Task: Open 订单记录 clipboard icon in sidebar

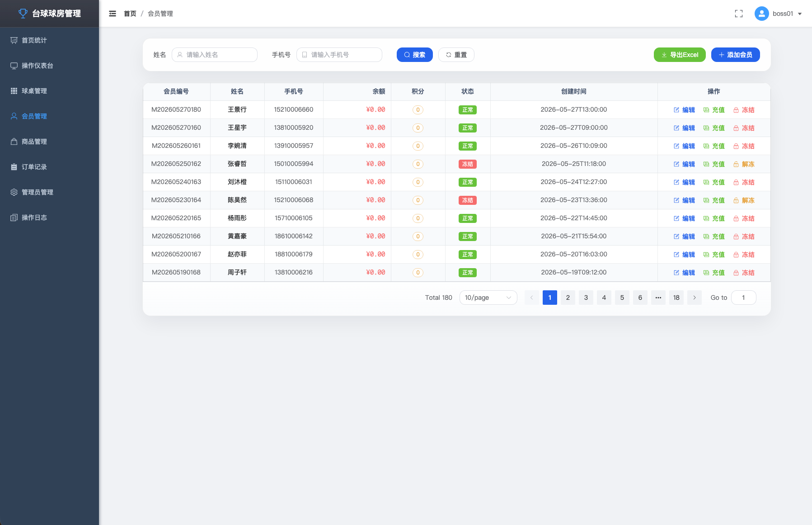Action: (14, 167)
